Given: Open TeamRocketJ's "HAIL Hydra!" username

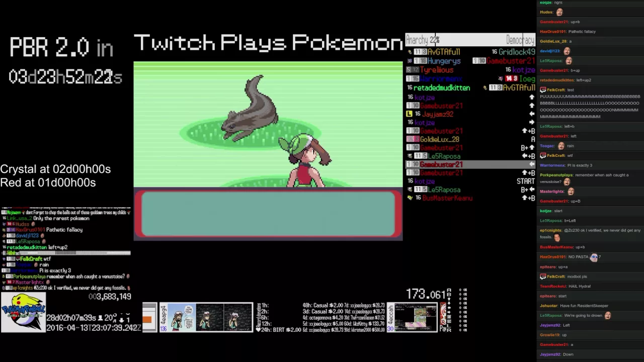Looking at the screenshot, I should [553, 287].
